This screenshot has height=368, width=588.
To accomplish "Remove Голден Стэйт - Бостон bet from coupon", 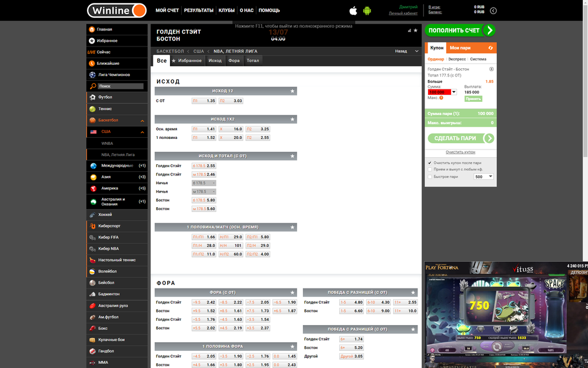I will tap(491, 69).
